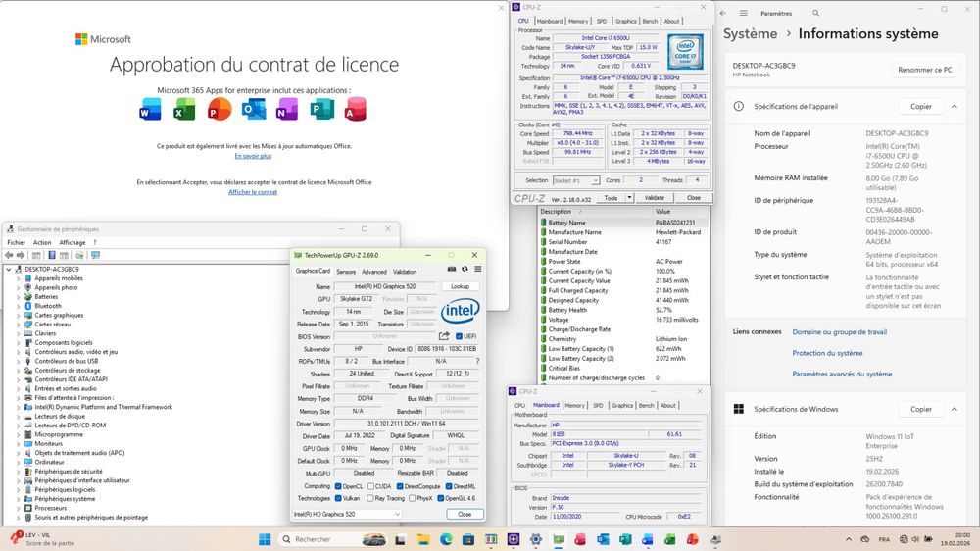Collapse DESKTOP-AC3GBC9 root node
Image resolution: width=980 pixels, height=551 pixels.
pos(9,269)
